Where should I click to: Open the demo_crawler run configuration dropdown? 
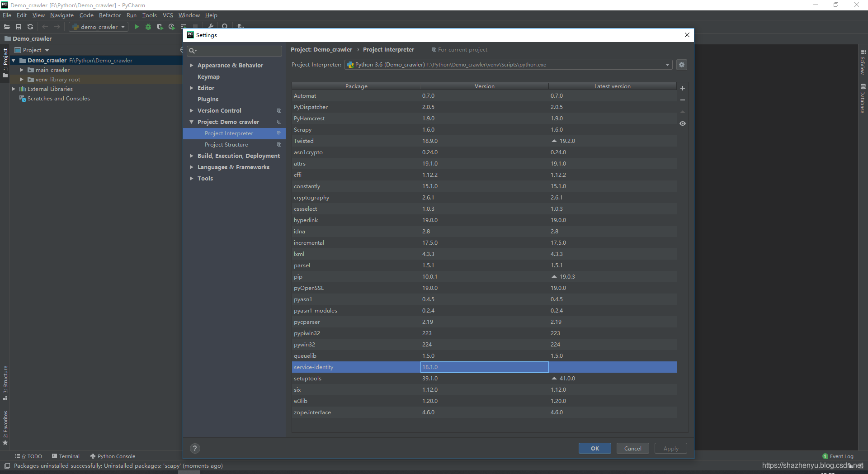coord(99,27)
